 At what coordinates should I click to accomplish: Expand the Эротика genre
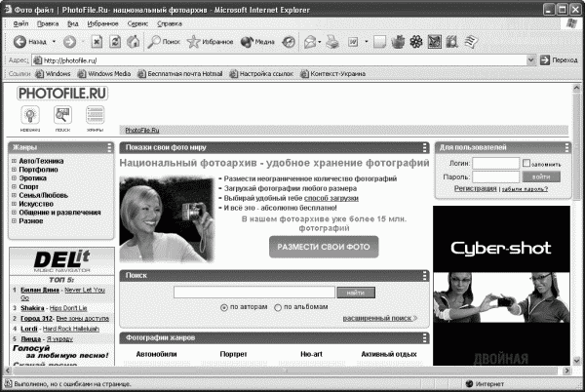click(14, 178)
